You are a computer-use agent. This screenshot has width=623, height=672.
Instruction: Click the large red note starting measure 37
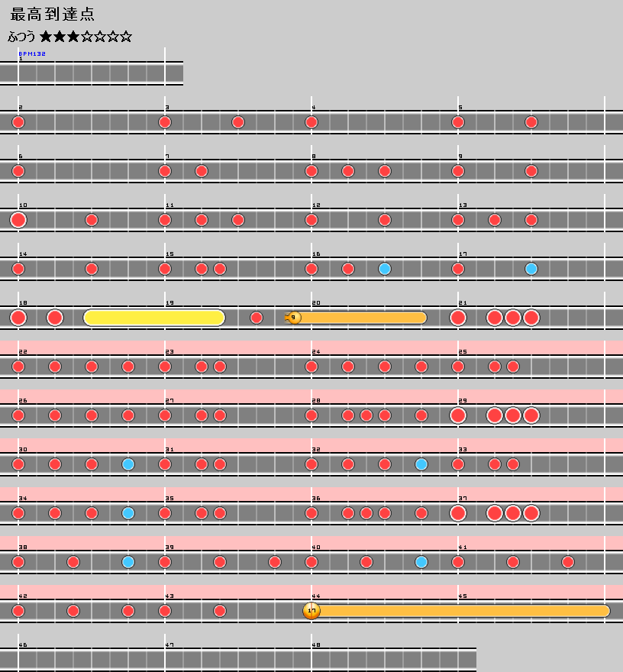coord(458,513)
